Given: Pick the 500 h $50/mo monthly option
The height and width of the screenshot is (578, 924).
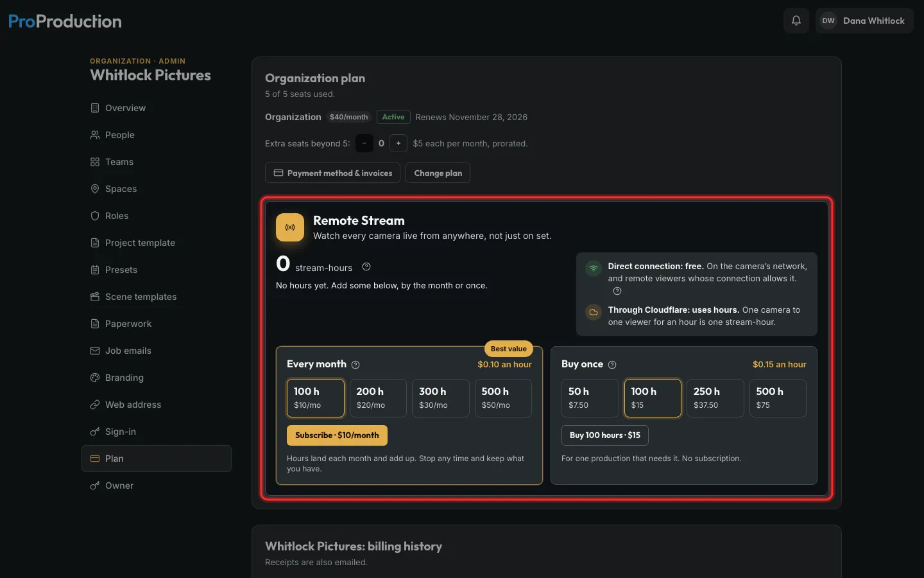Looking at the screenshot, I should 503,398.
